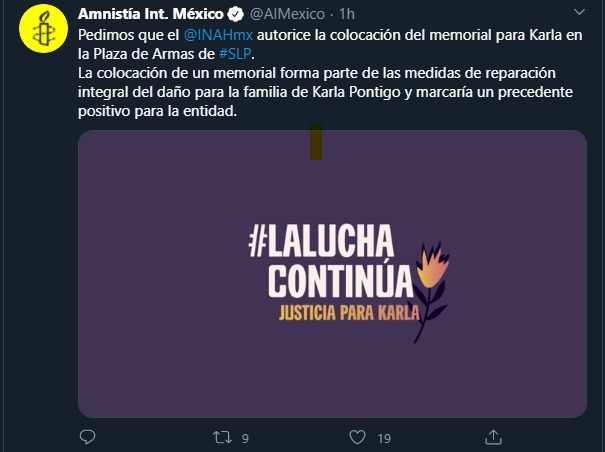
Task: Open the share tweet upload icon
Action: tap(493, 437)
